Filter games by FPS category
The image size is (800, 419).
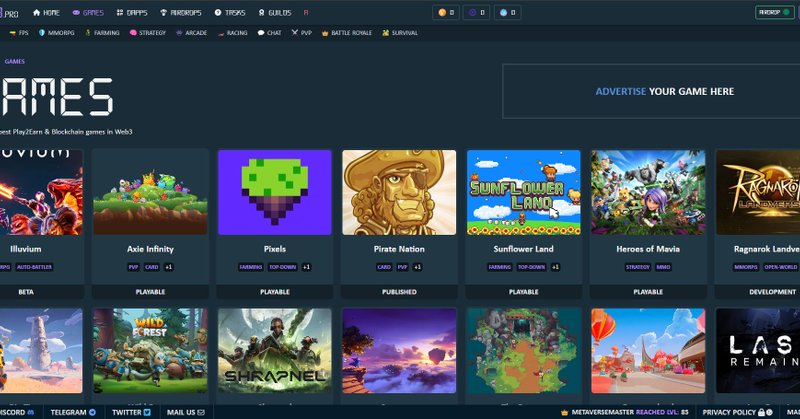coord(19,33)
